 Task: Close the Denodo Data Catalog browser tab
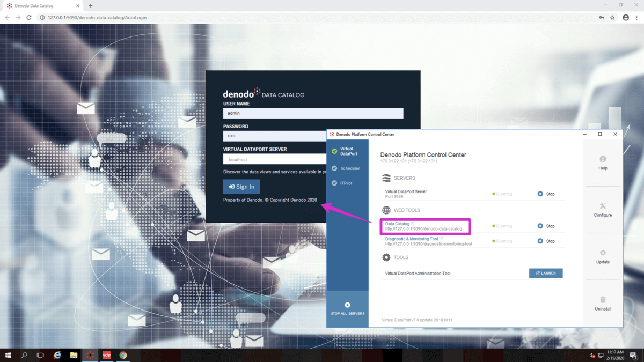(x=77, y=6)
